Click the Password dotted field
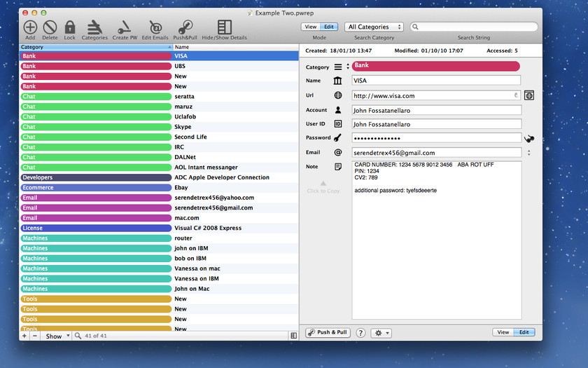Viewport: 588px width, 368px height. point(437,138)
